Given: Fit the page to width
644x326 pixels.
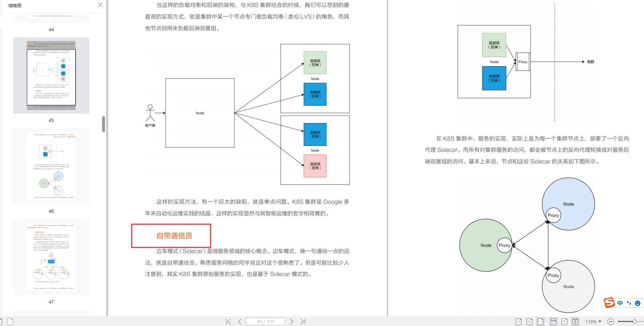Looking at the screenshot, I should (x=540, y=322).
